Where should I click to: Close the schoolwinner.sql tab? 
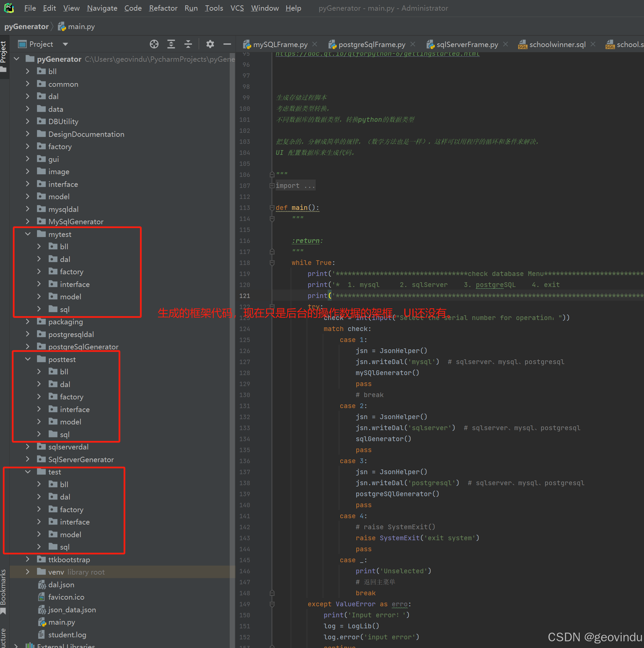click(593, 44)
